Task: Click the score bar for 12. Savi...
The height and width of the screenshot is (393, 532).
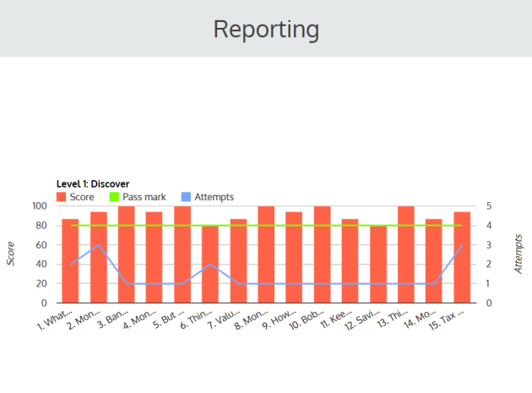Action: (x=378, y=264)
